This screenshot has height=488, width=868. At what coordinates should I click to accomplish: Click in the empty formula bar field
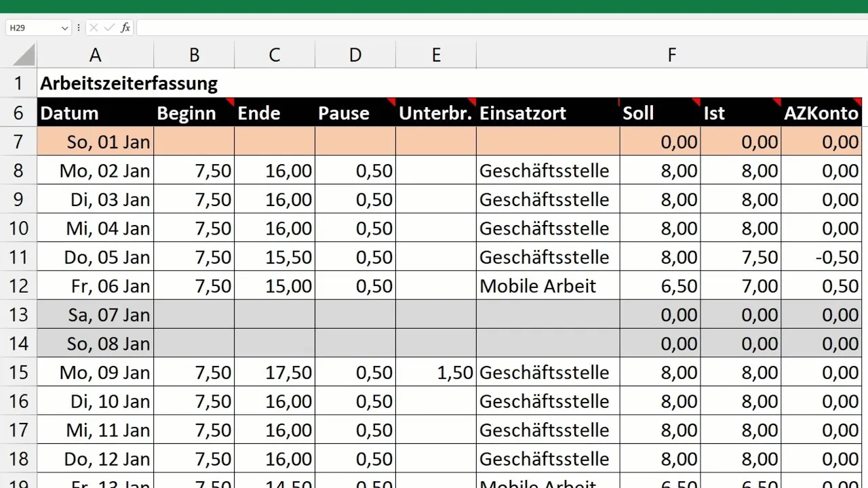(x=501, y=28)
